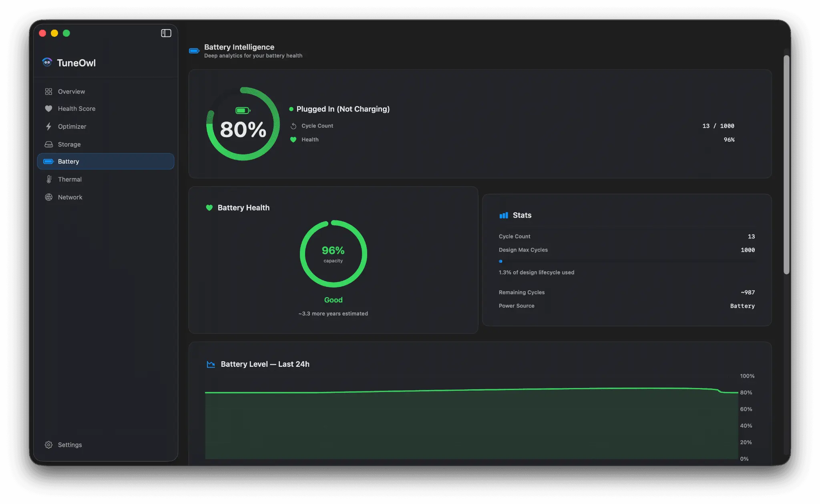Image resolution: width=820 pixels, height=504 pixels.
Task: Click the 96% health value in top card
Action: (729, 140)
